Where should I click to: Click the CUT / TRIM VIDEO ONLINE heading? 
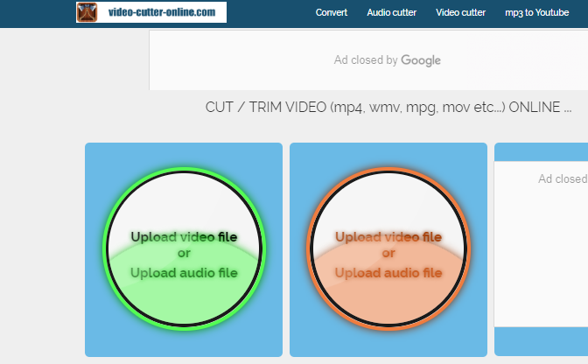pos(388,108)
